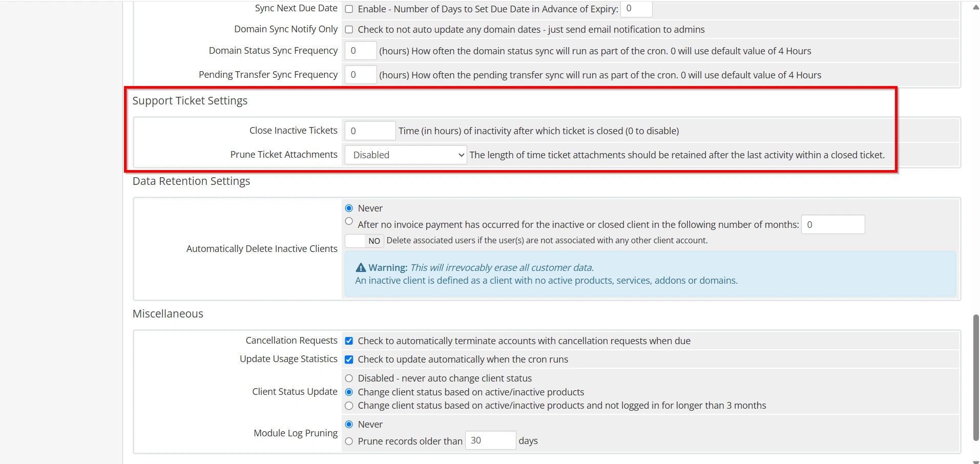Uncheck Cancellation Requests auto terminate checkbox

349,341
